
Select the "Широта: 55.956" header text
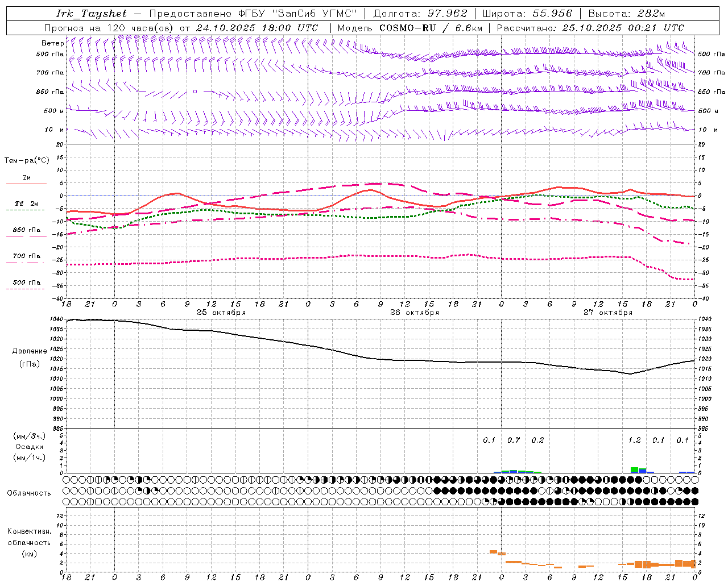click(527, 14)
